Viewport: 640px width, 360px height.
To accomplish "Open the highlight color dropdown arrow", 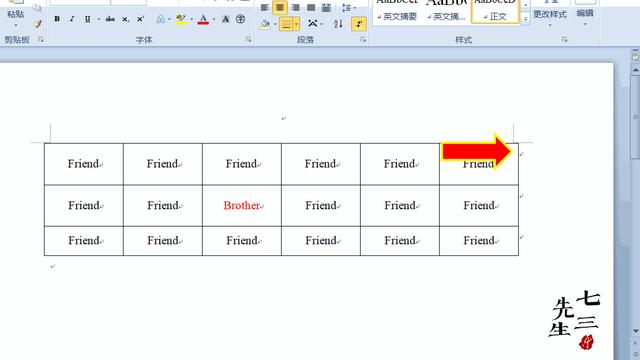I will point(191,19).
